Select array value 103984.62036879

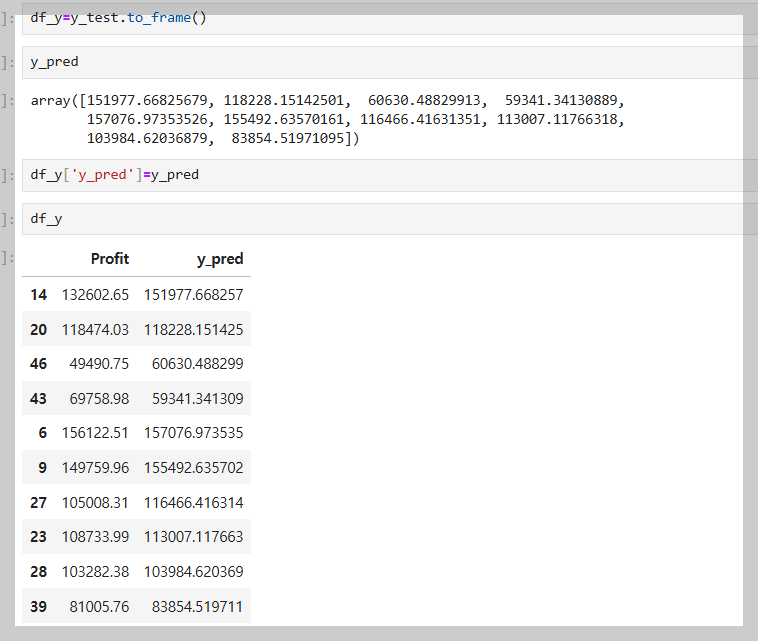click(x=147, y=138)
